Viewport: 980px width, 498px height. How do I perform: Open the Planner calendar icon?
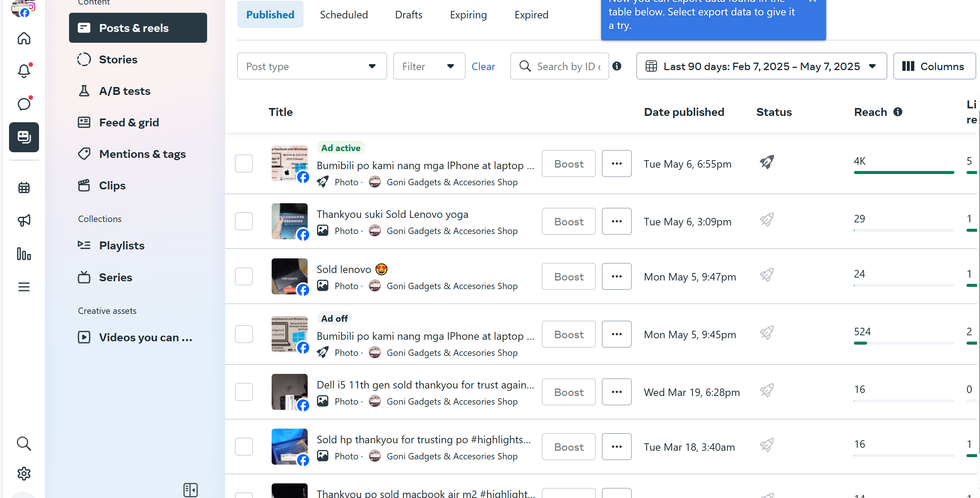tap(24, 187)
